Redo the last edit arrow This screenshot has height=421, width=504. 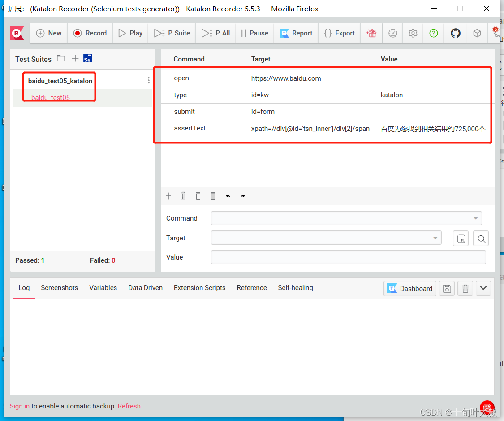pyautogui.click(x=243, y=196)
